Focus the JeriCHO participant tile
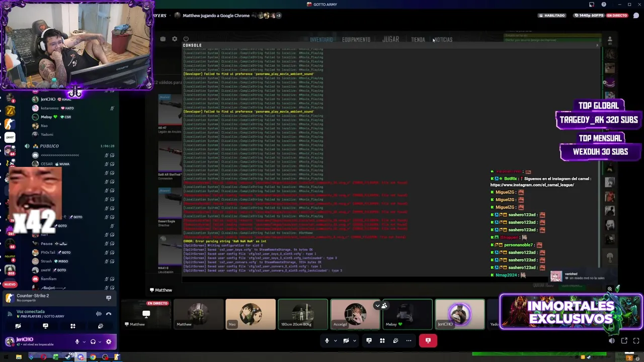This screenshot has width=644, height=362. (460, 314)
